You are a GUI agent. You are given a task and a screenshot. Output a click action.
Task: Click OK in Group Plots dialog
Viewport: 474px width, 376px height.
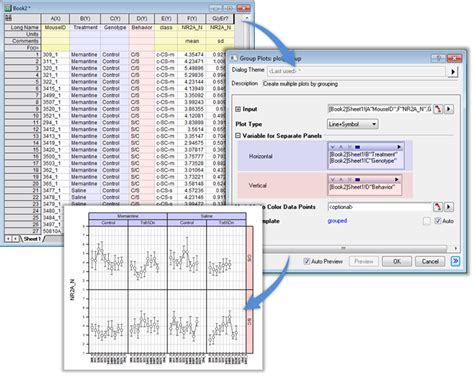tap(397, 261)
